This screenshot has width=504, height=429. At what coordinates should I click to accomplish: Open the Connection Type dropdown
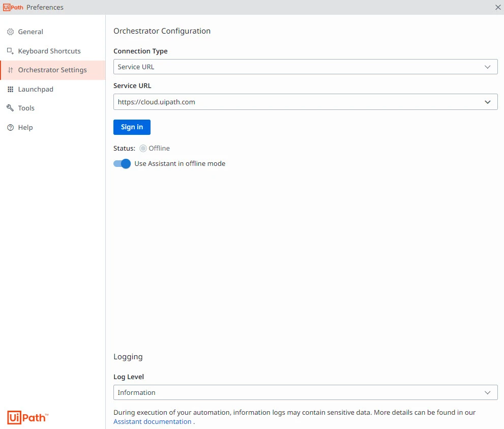click(x=305, y=67)
